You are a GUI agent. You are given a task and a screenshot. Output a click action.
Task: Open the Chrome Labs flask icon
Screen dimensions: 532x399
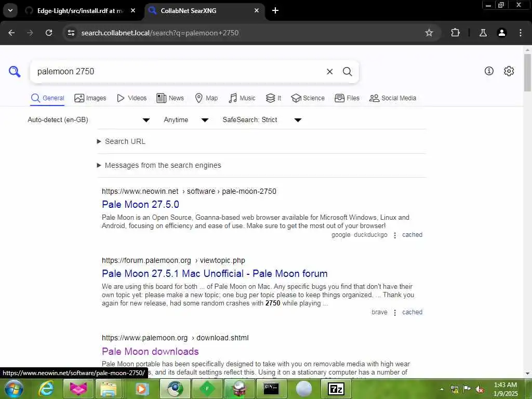(x=483, y=33)
